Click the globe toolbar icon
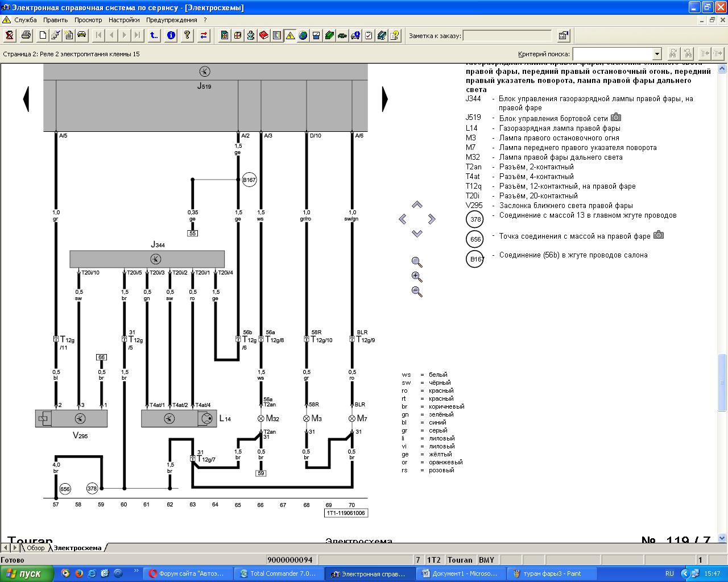This screenshot has height=582, width=728. [303, 35]
